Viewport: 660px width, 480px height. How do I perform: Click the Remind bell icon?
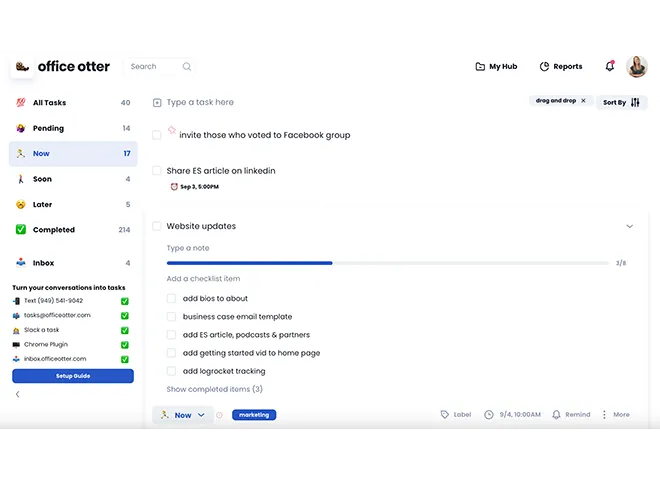557,415
